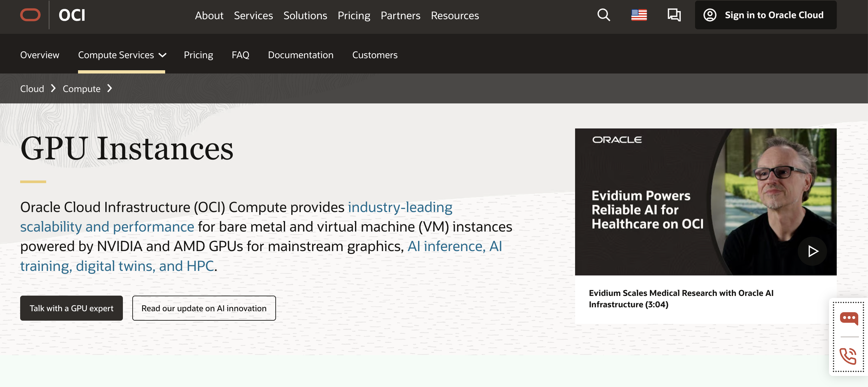
Task: Switch to the Pricing tab
Action: 198,55
